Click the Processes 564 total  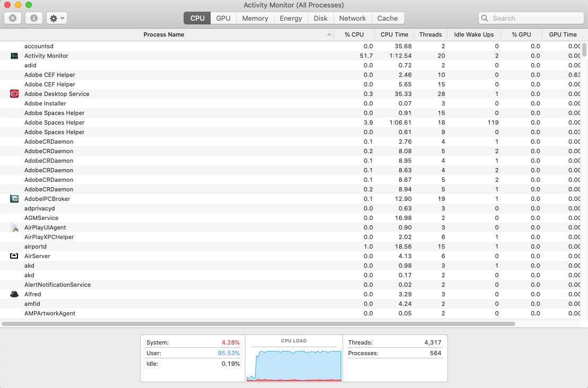pos(435,353)
